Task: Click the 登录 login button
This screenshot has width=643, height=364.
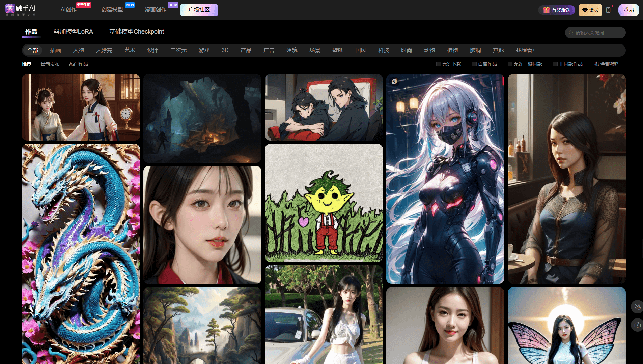Action: 628,10
